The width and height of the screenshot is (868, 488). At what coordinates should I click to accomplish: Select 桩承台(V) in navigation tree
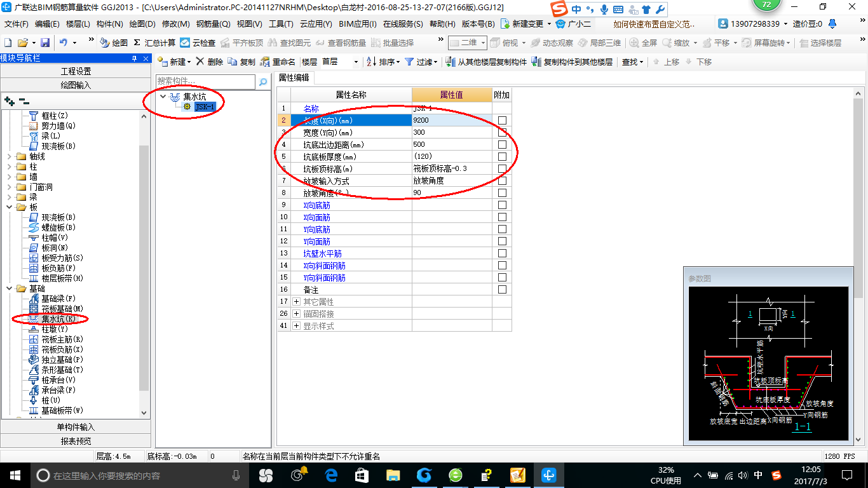tap(58, 380)
